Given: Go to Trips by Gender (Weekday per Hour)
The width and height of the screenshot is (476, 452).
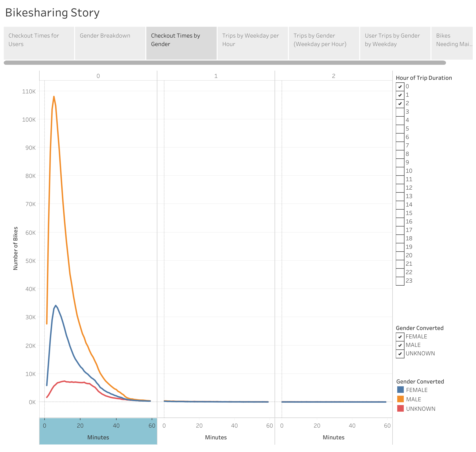Looking at the screenshot, I should pyautogui.click(x=324, y=43).
